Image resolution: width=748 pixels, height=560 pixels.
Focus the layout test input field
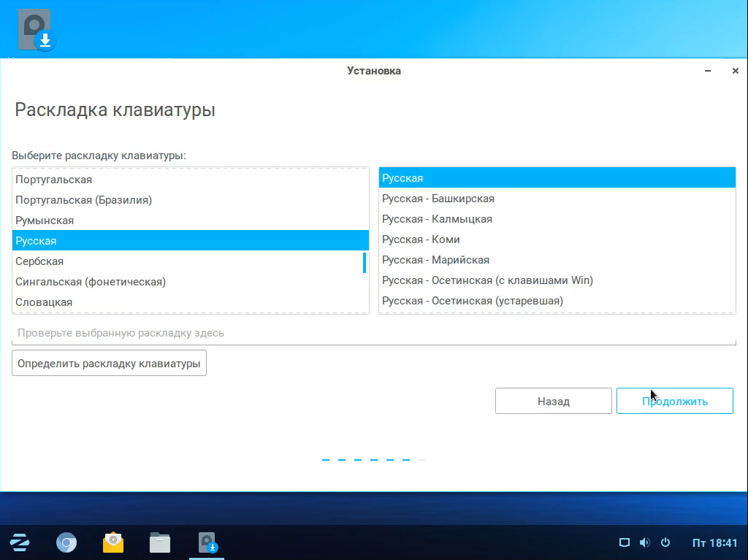click(x=373, y=333)
